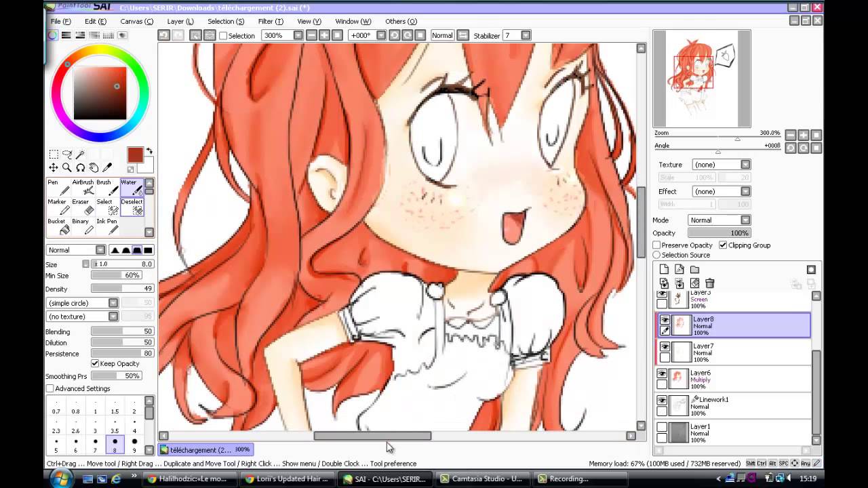Activate the magnifier zoom tool

point(66,167)
